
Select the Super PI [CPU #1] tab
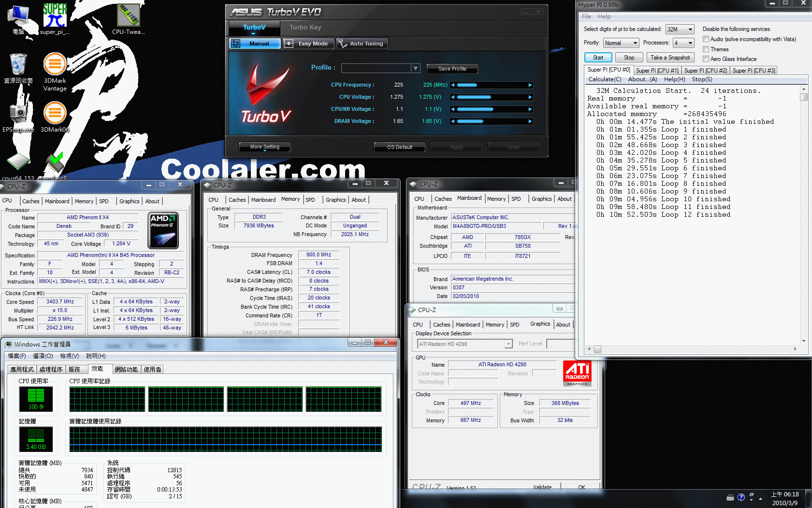click(x=657, y=71)
